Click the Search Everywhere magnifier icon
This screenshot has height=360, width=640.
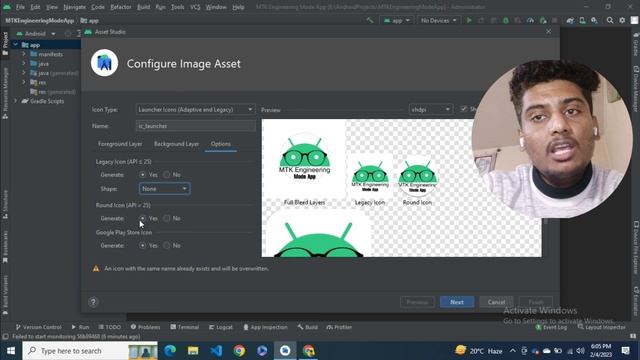pos(610,20)
